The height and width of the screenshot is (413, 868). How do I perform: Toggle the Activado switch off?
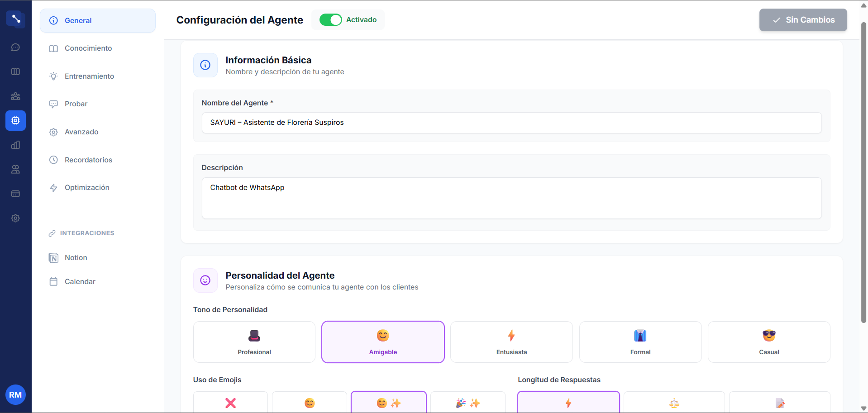pos(331,19)
